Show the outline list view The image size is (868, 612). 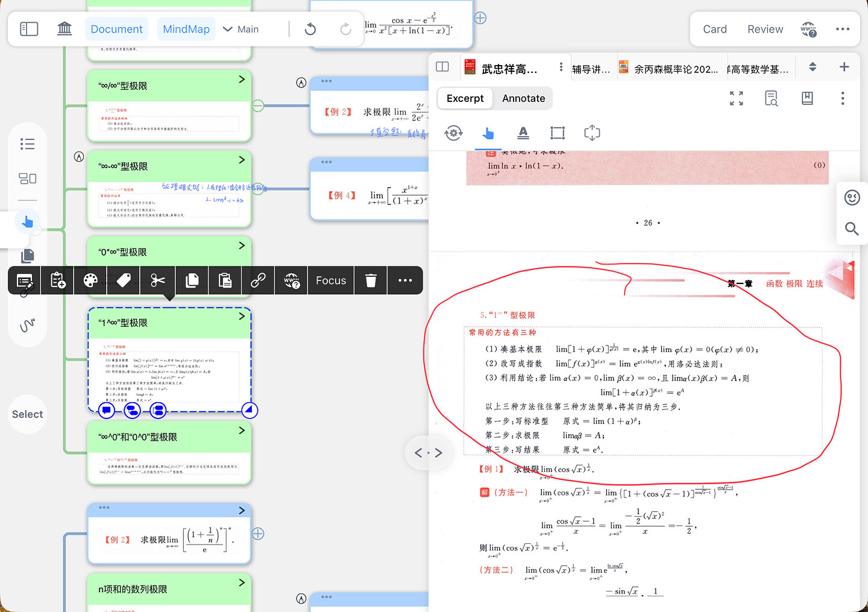tap(27, 144)
